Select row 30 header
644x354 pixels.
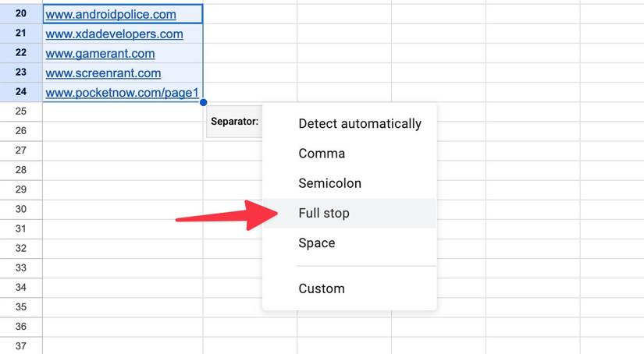21,209
